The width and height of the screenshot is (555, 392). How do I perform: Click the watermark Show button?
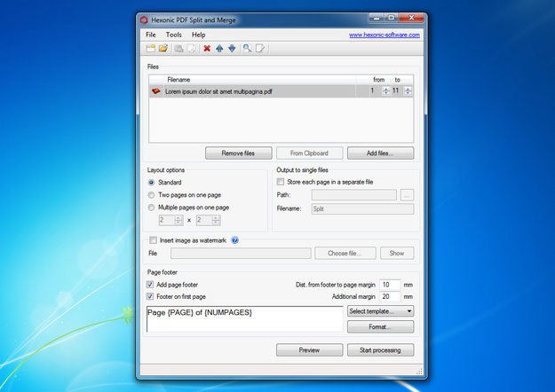coord(397,253)
